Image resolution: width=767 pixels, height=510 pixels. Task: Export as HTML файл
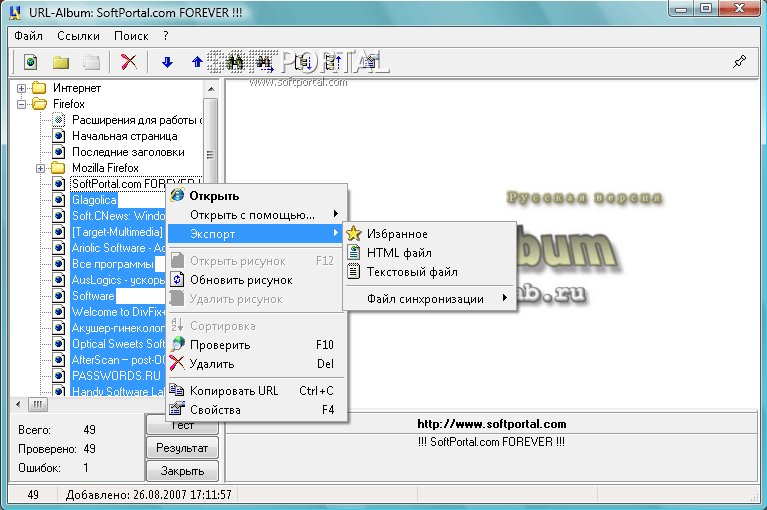click(429, 253)
